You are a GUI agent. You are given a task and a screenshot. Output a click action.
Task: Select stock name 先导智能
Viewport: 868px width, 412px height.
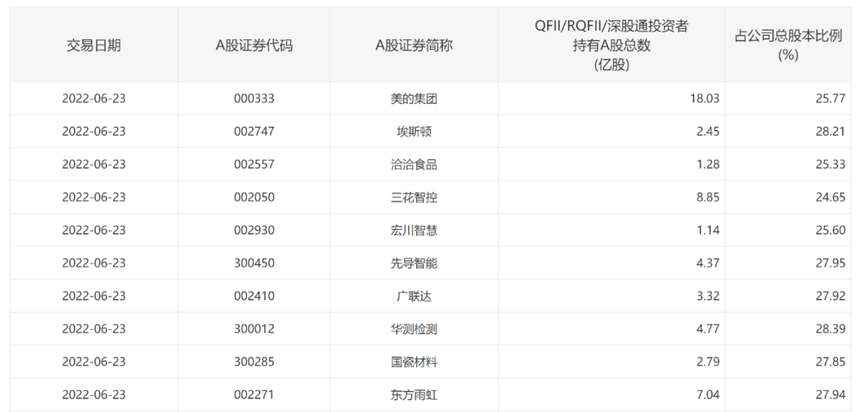point(414,263)
